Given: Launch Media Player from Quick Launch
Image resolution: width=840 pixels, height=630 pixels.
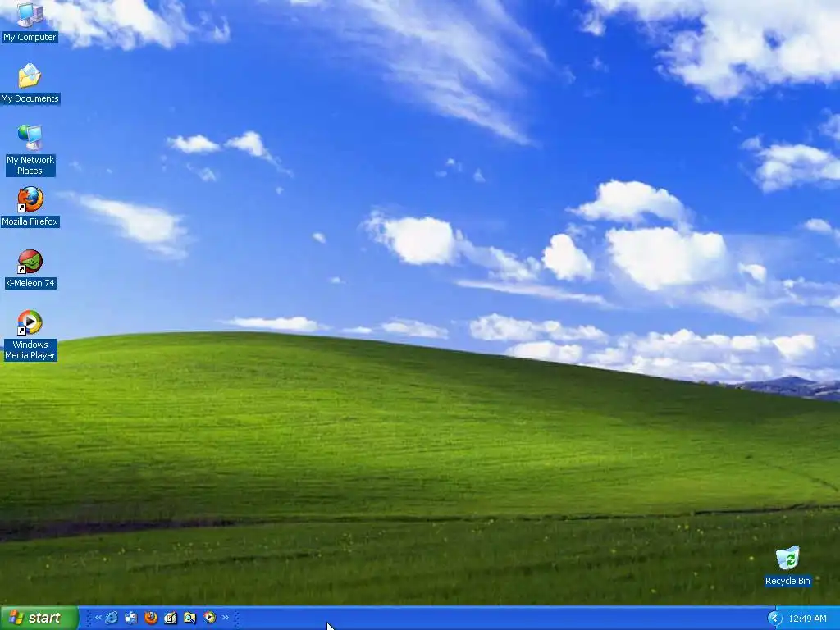Looking at the screenshot, I should coord(209,618).
